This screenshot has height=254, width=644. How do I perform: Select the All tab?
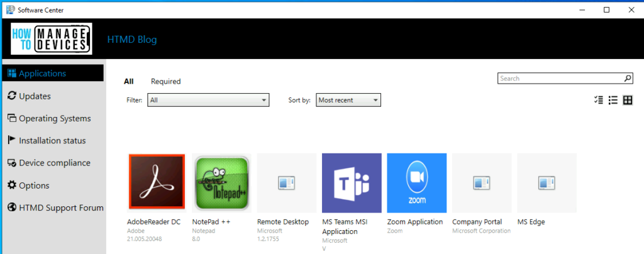(129, 81)
